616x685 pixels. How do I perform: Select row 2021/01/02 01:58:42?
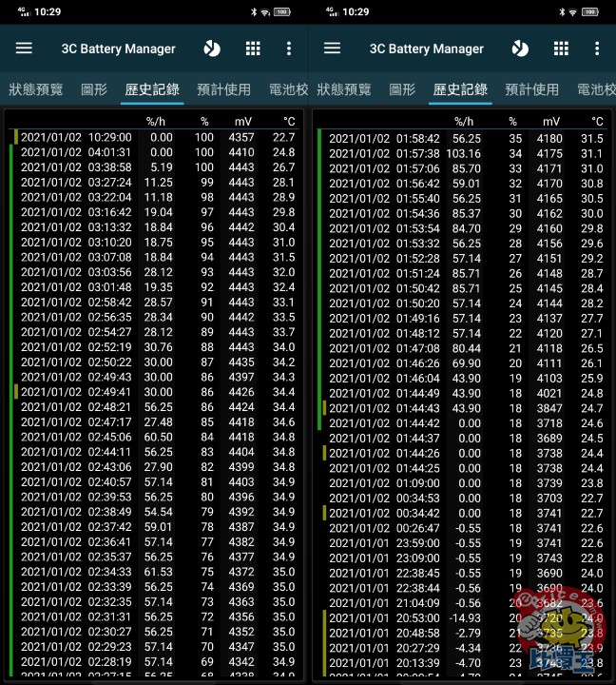(x=463, y=139)
